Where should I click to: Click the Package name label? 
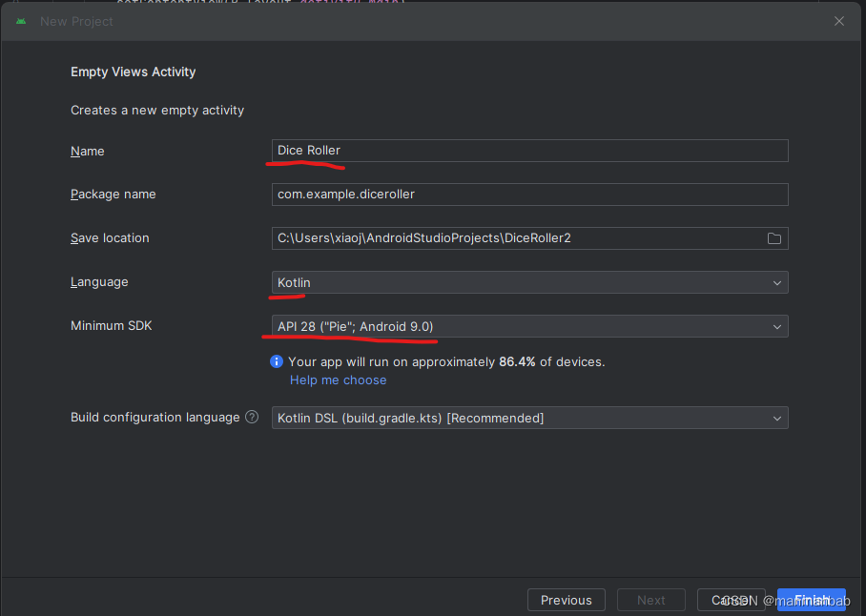click(113, 195)
